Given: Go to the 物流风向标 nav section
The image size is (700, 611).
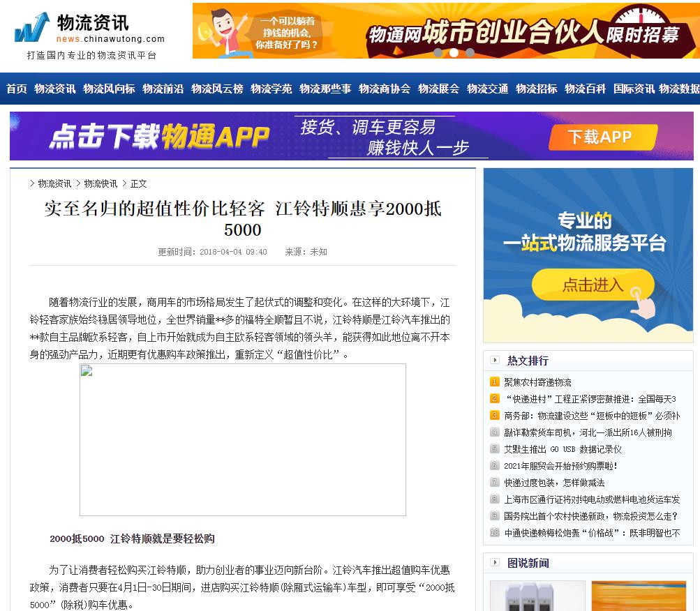Looking at the screenshot, I should pos(109,89).
